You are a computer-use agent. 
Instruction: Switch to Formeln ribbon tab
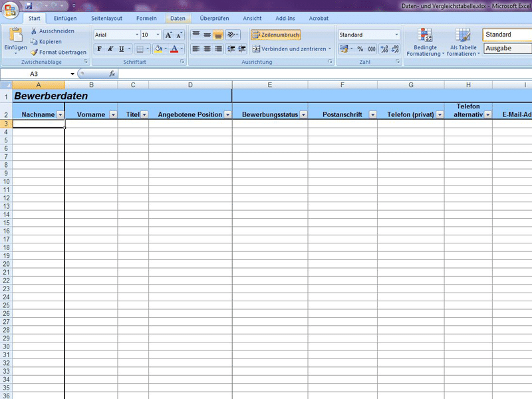click(146, 19)
